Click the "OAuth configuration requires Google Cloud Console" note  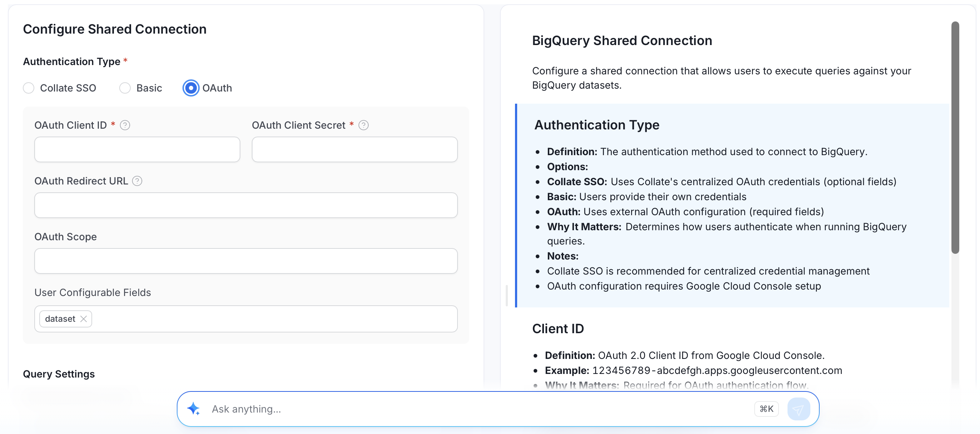[684, 286]
